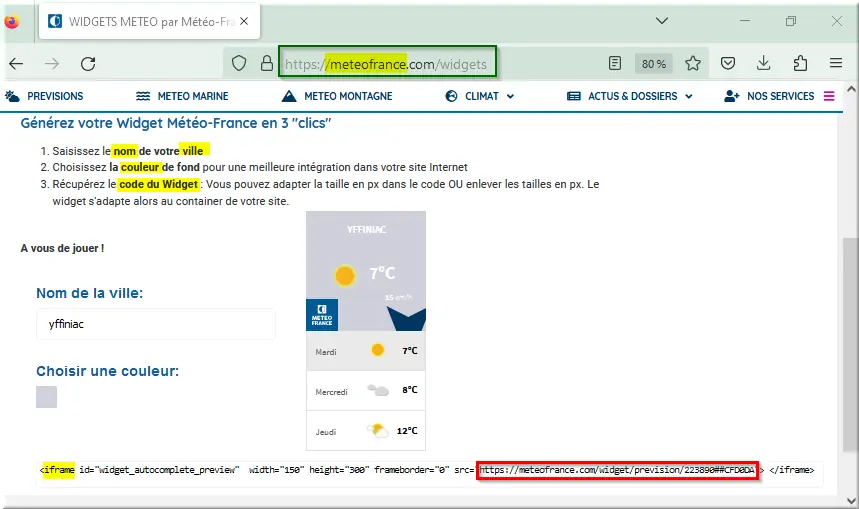Click the waves icon beside METEO MARINE
The height and width of the screenshot is (509, 859).
(143, 96)
